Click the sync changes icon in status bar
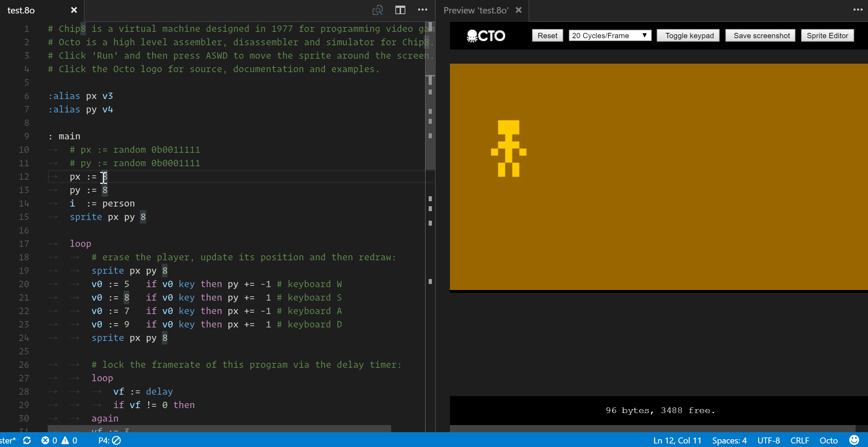 [x=27, y=440]
